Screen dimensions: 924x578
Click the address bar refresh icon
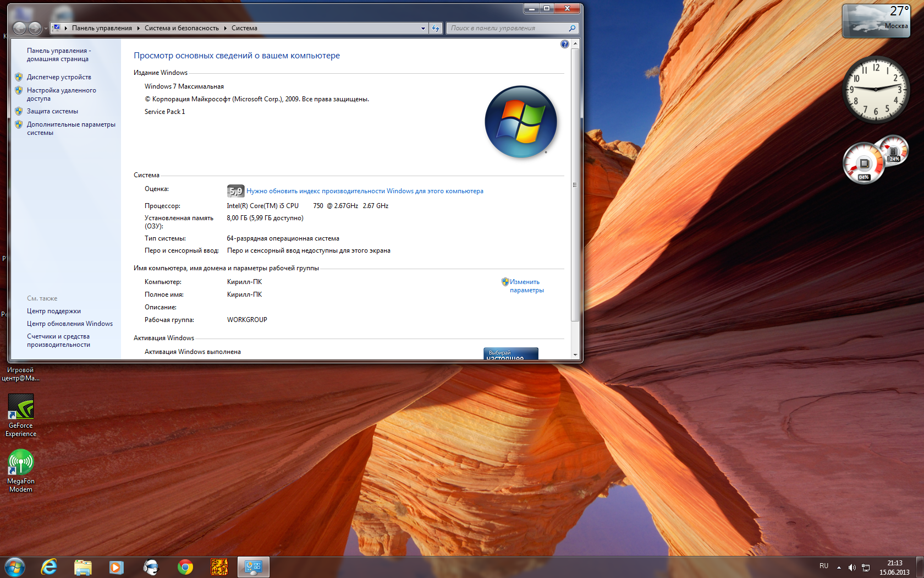click(x=436, y=28)
